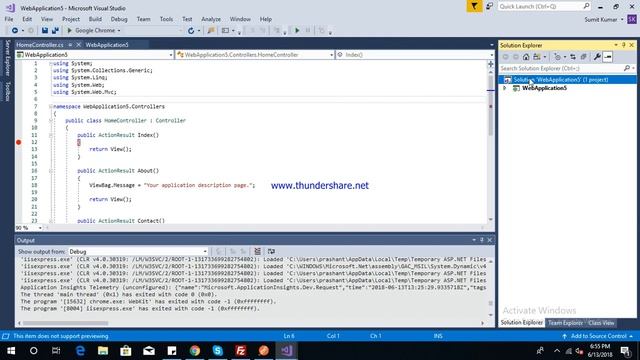Screen dimensions: 640x360
Task: Toggle the breakpoint on line 12
Action: (19, 142)
